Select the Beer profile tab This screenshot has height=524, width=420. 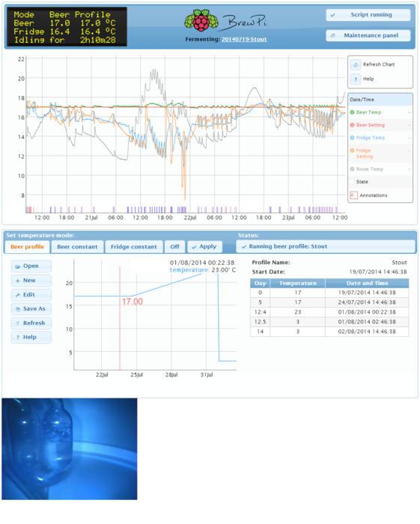pos(27,246)
